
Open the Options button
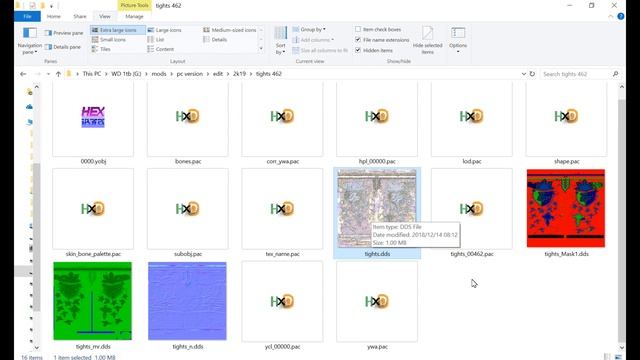[x=458, y=40]
